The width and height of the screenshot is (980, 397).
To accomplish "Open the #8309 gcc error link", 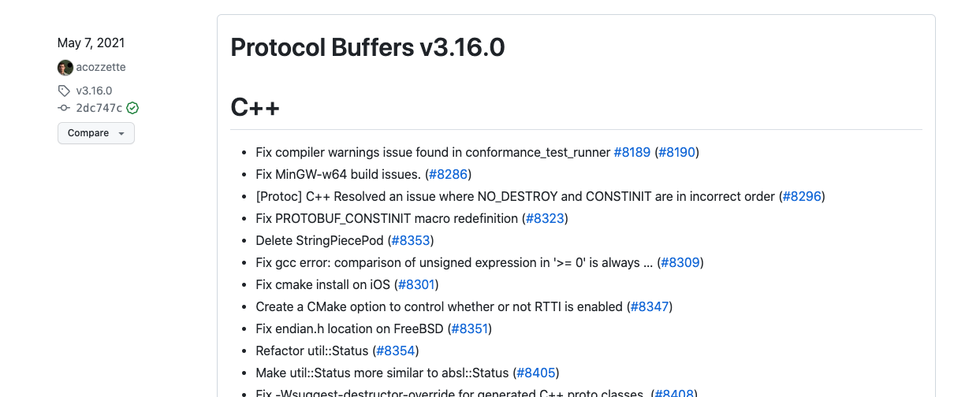I will [x=680, y=262].
